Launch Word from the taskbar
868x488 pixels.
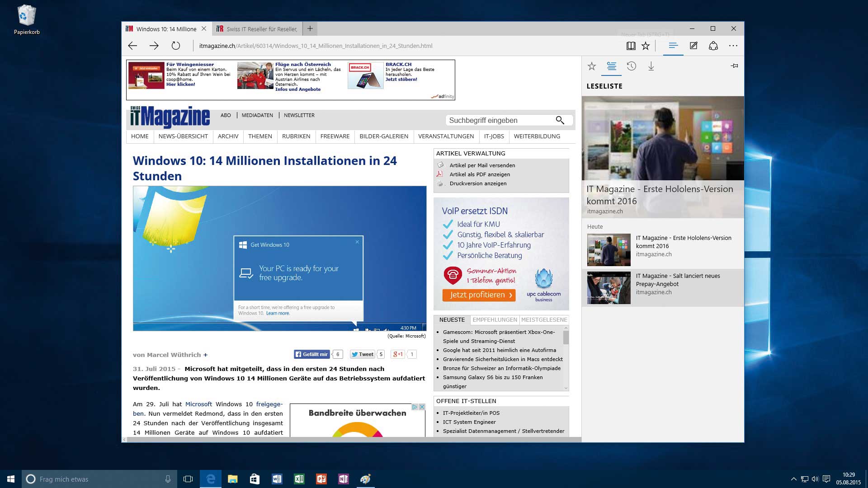pyautogui.click(x=277, y=479)
